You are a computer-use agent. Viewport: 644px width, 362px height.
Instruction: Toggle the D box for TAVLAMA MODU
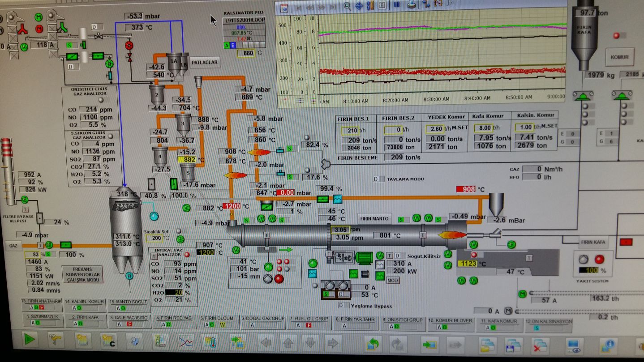click(379, 179)
